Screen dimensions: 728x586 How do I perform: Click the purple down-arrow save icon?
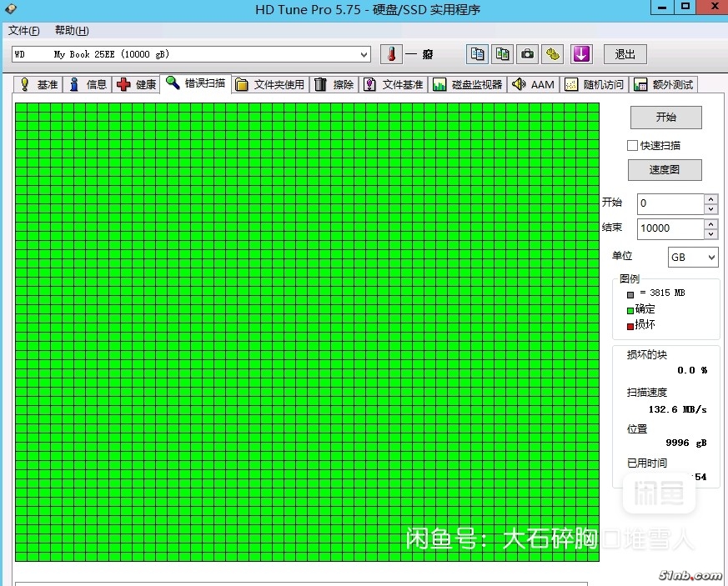click(x=581, y=54)
